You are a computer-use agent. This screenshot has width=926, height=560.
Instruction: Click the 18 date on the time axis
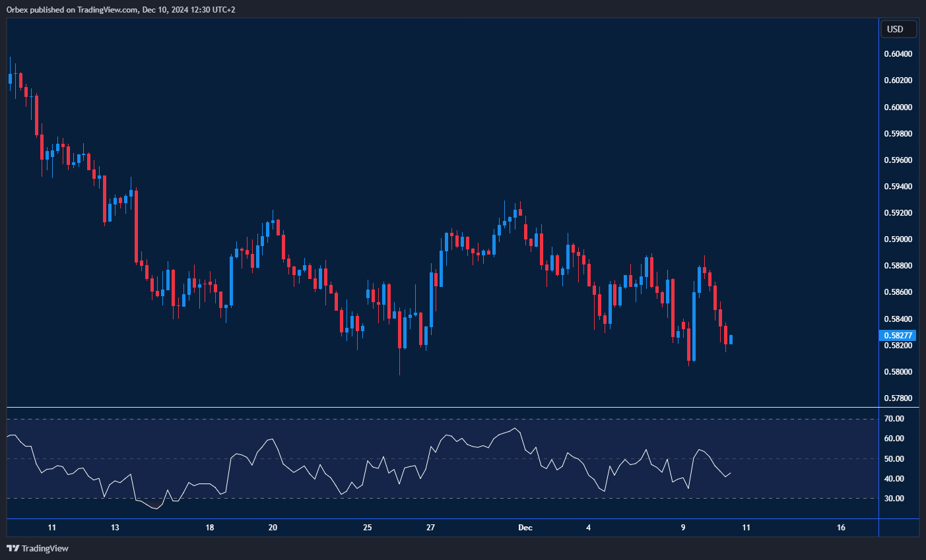pos(210,528)
